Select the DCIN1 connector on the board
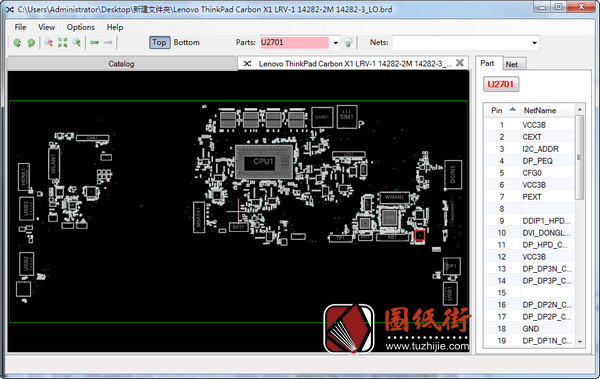600x379 pixels. pos(453,175)
